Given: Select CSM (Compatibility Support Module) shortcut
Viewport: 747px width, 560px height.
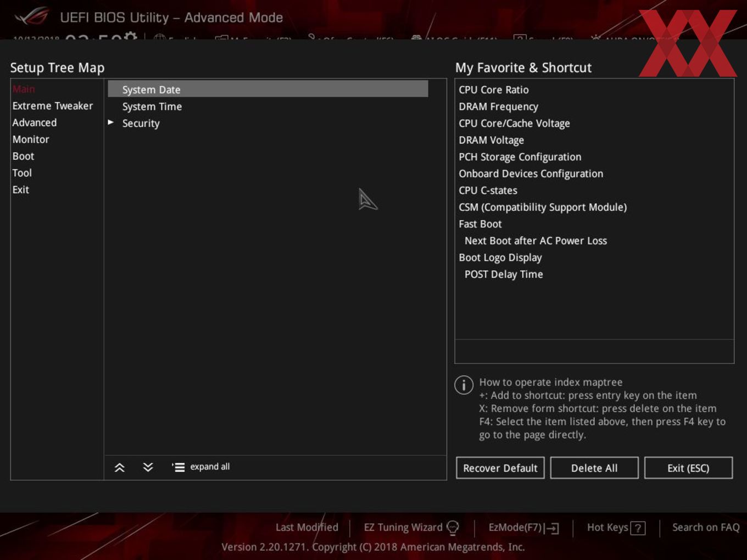Looking at the screenshot, I should click(543, 207).
